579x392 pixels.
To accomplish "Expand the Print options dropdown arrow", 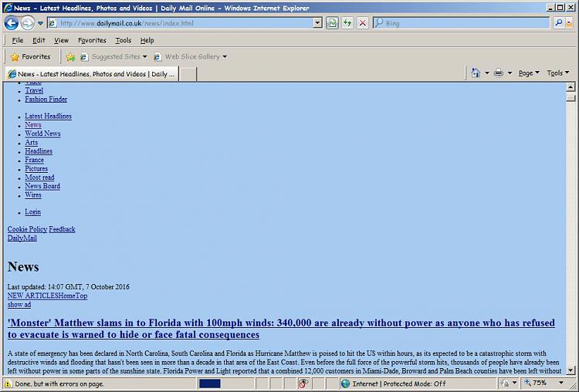I will (510, 73).
